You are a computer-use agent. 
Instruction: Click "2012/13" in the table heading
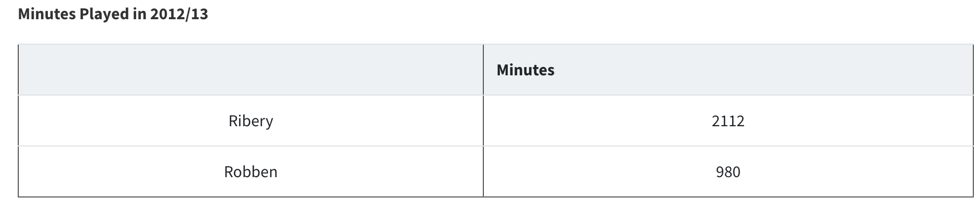click(x=179, y=14)
